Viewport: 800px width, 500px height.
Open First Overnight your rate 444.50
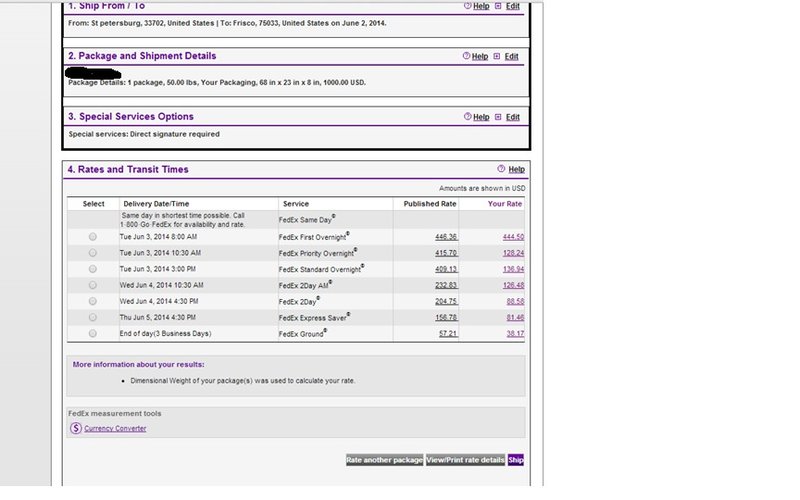coord(513,237)
